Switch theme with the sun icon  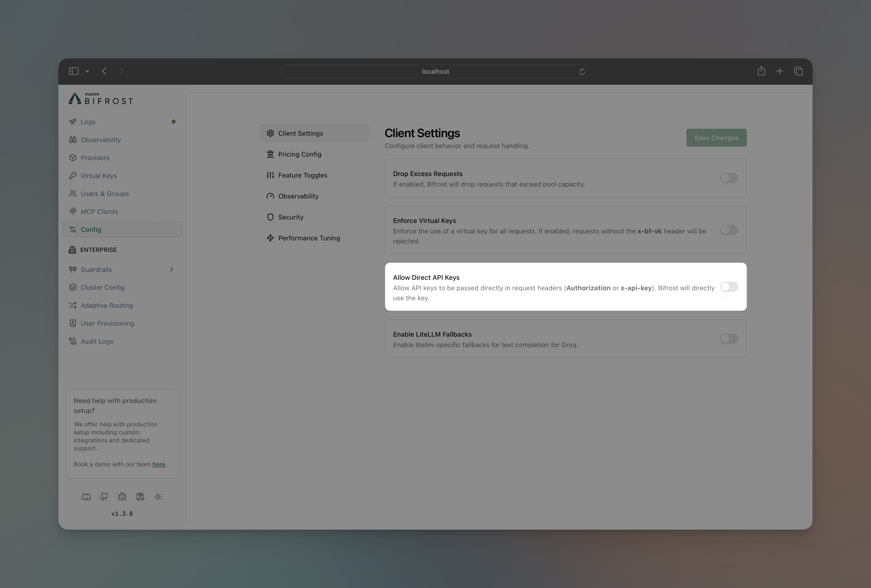(x=158, y=496)
